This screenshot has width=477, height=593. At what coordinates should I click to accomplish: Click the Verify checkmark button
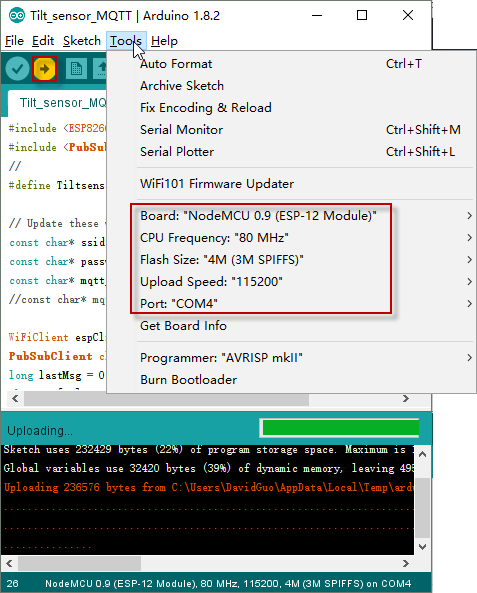17,69
